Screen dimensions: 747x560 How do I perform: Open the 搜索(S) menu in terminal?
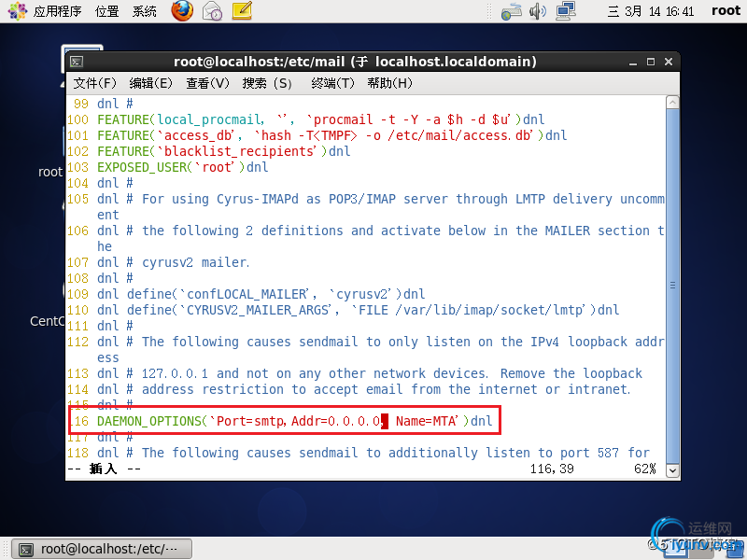coord(267,83)
